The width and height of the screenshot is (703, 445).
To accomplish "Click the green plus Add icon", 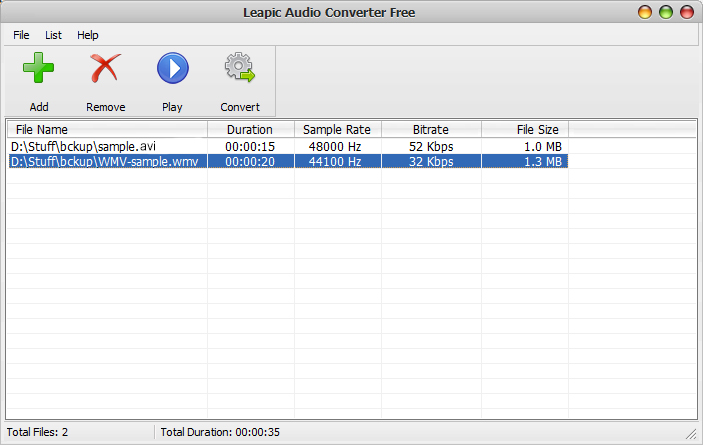I will (x=39, y=68).
